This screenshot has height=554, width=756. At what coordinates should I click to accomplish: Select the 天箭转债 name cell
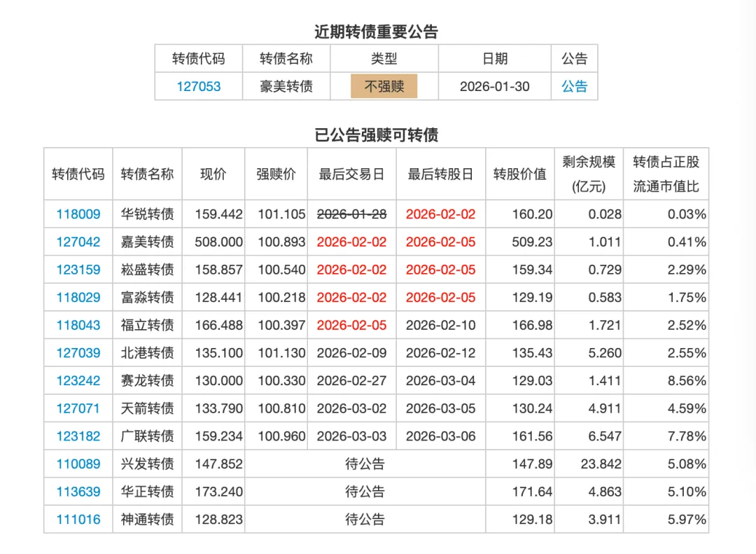click(x=147, y=408)
